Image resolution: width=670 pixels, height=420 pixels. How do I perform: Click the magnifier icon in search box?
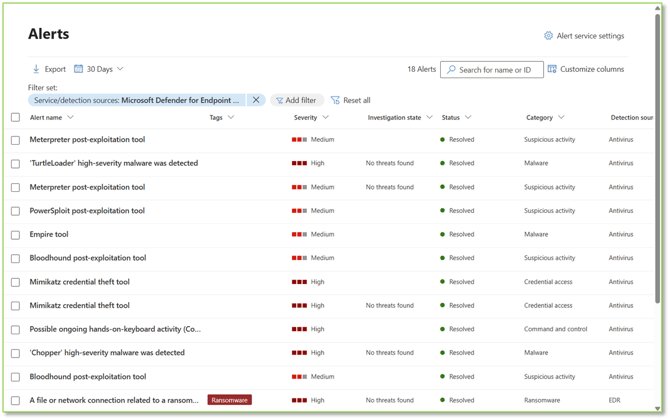click(x=451, y=70)
